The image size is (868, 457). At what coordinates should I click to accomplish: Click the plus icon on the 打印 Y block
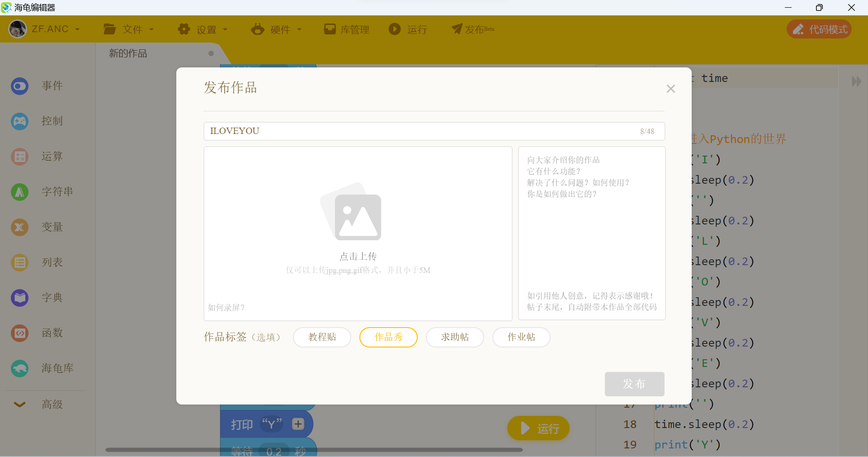tap(298, 424)
